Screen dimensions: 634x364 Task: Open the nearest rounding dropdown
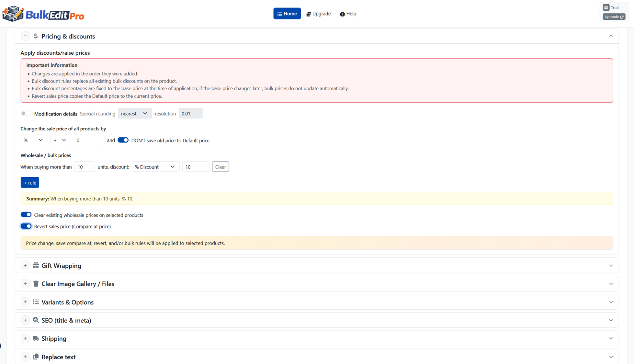coord(135,113)
